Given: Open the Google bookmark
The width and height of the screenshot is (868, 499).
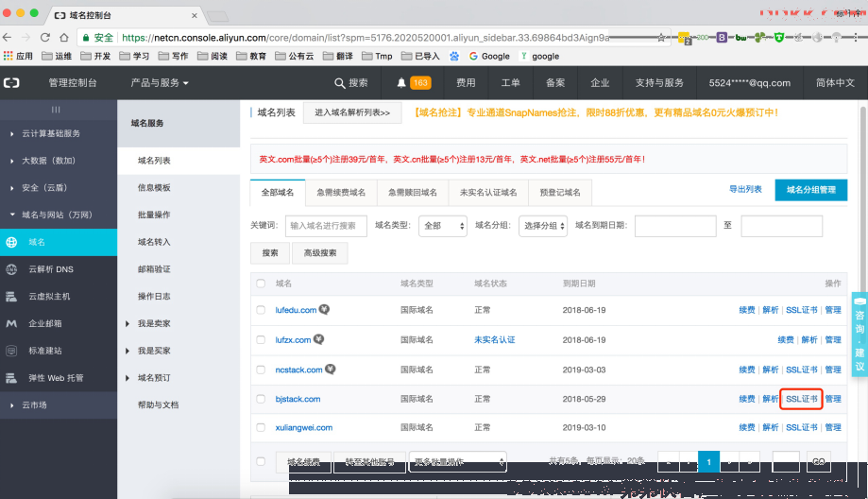Looking at the screenshot, I should coord(489,56).
